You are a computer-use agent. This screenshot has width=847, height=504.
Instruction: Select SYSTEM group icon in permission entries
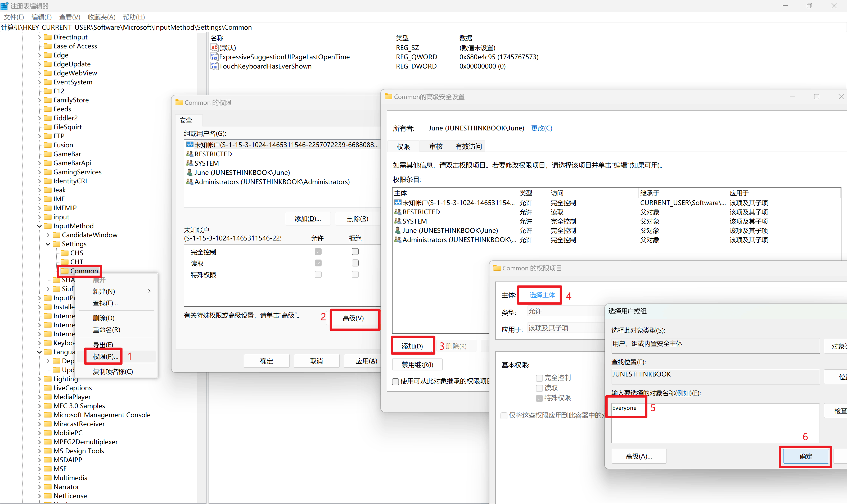(398, 221)
